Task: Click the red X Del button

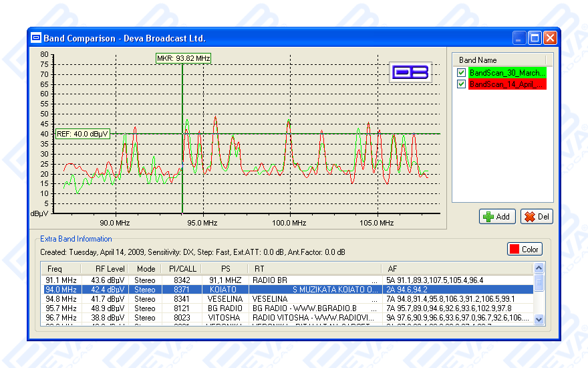Action: 537,217
